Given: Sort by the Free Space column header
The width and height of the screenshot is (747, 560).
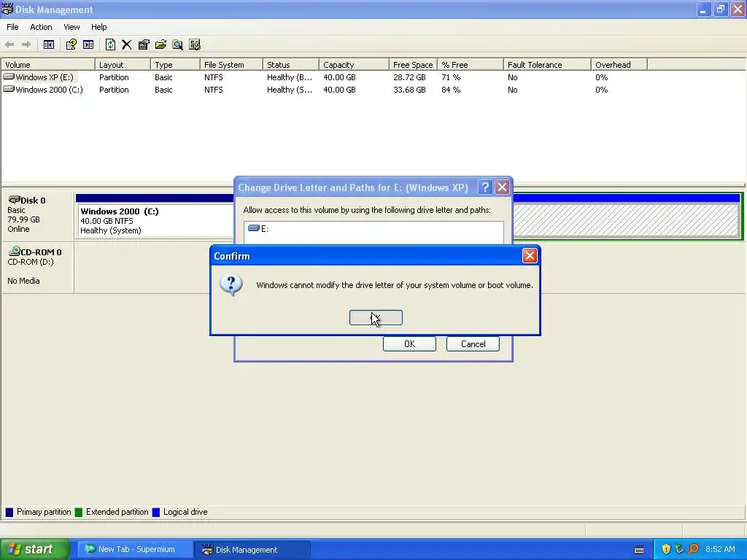Looking at the screenshot, I should pyautogui.click(x=413, y=65).
